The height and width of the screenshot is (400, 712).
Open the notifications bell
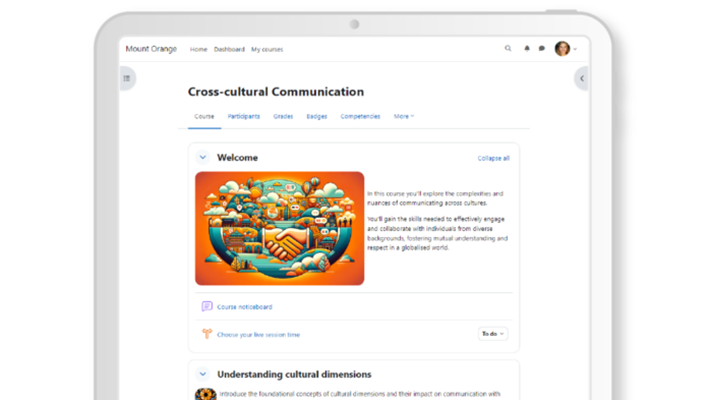[x=527, y=48]
